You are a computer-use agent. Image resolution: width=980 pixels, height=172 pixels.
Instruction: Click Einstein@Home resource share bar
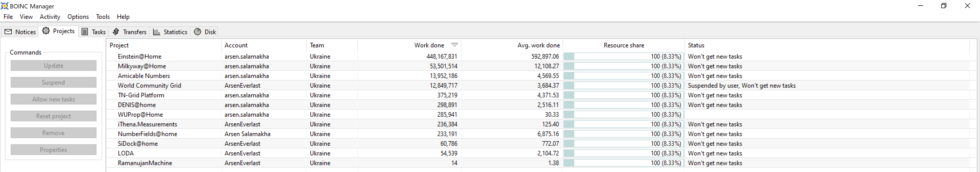623,57
